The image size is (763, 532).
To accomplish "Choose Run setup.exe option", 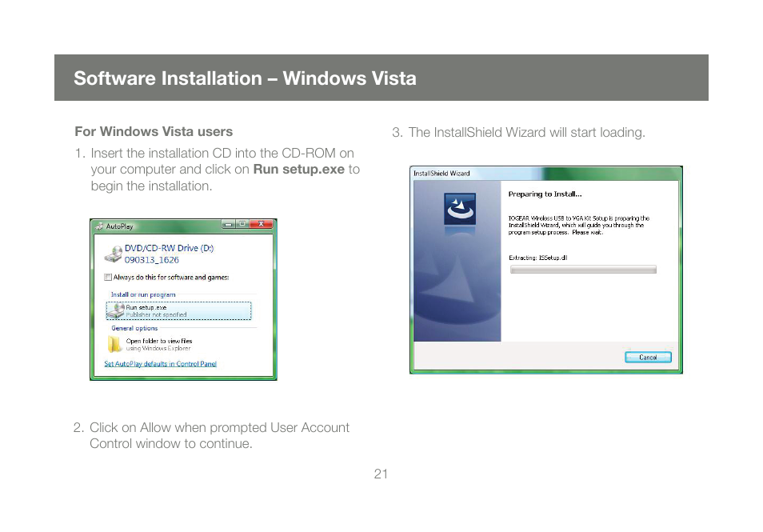I will pos(178,311).
